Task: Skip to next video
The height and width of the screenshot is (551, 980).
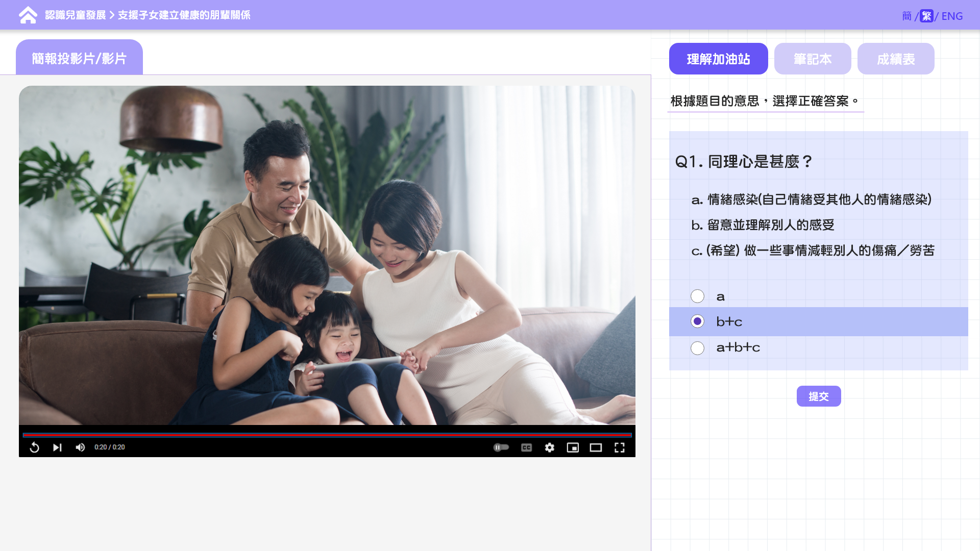Action: [57, 447]
